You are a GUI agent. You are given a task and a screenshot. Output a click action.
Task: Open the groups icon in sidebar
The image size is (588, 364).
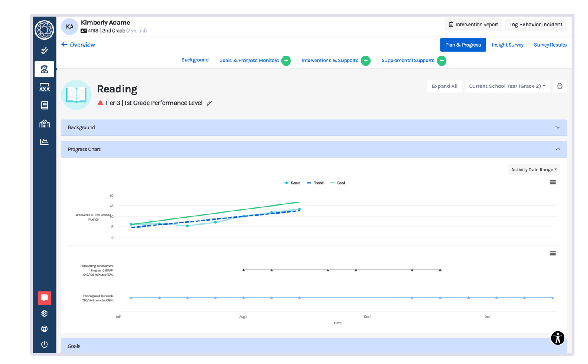click(x=44, y=87)
